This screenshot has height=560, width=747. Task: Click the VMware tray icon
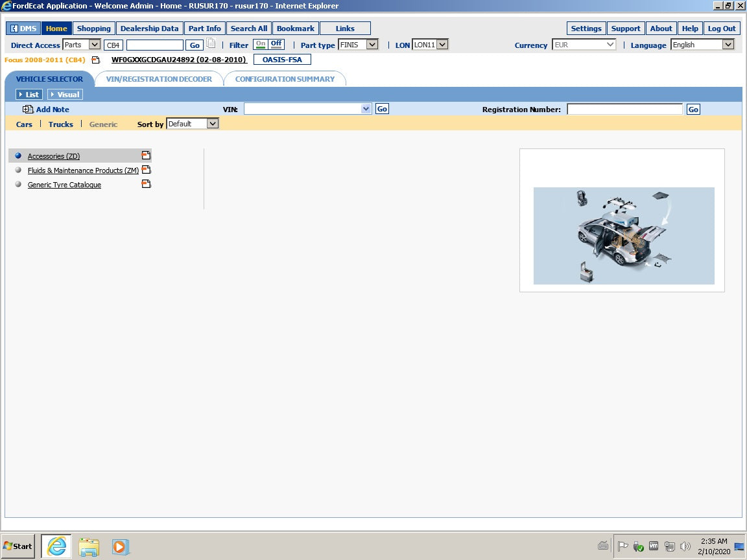[654, 546]
